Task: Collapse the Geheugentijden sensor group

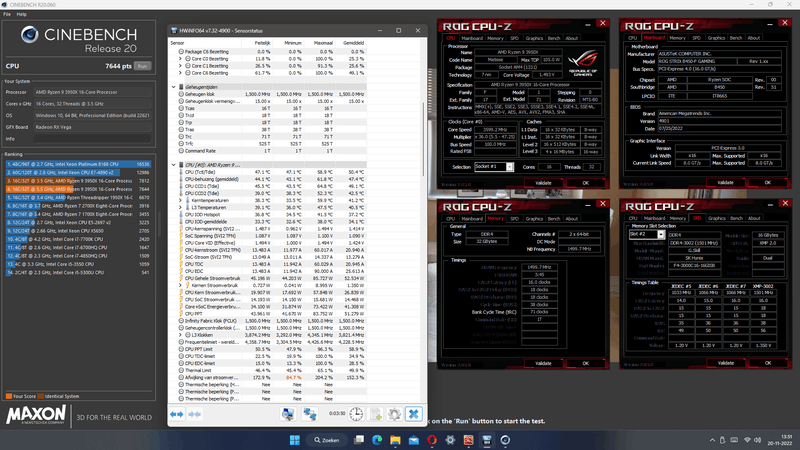Action: (x=173, y=87)
